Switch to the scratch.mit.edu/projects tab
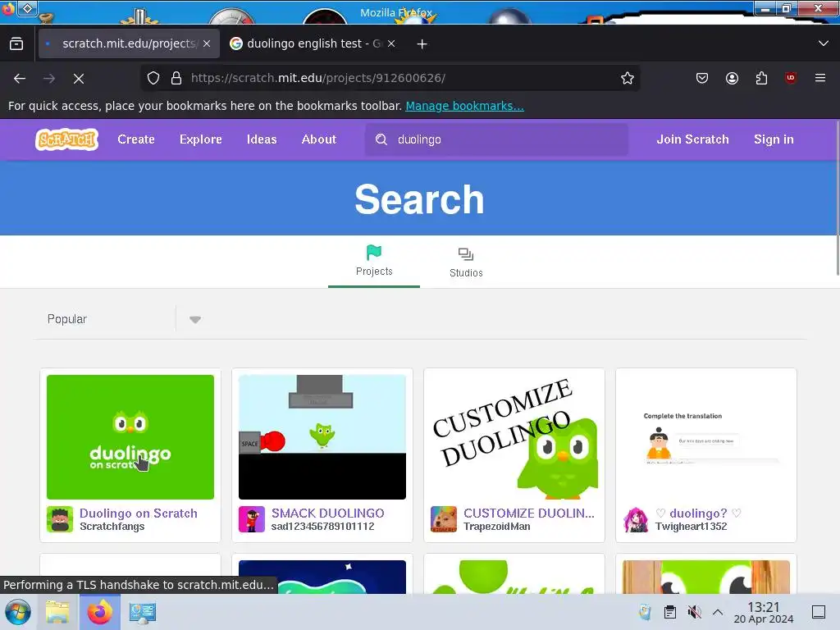Viewport: 840px width, 630px height. 129,43
